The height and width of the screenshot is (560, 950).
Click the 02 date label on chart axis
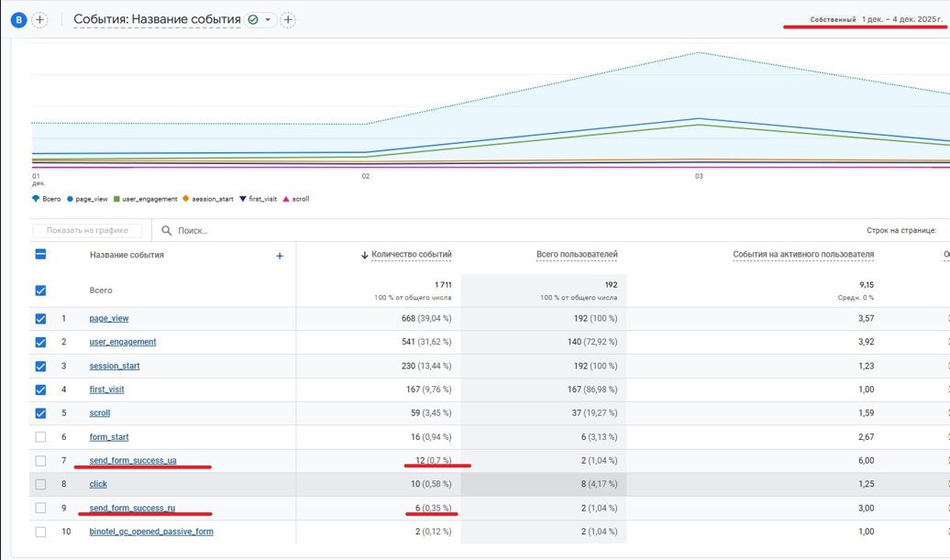(x=365, y=176)
